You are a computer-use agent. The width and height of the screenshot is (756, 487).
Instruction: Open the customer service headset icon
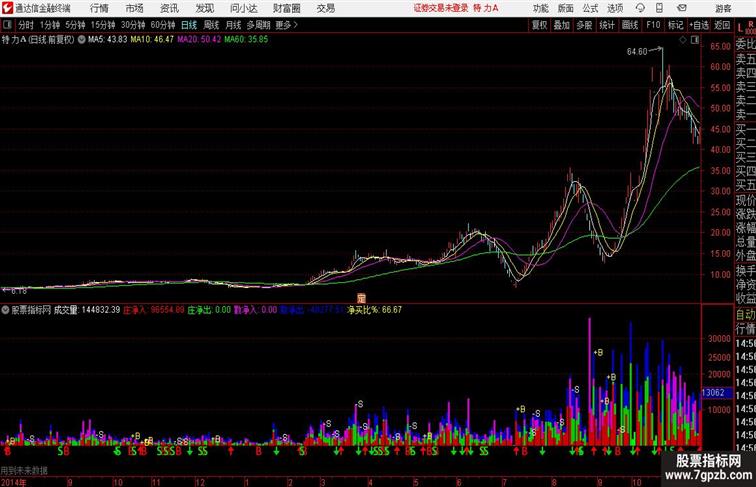tap(640, 8)
